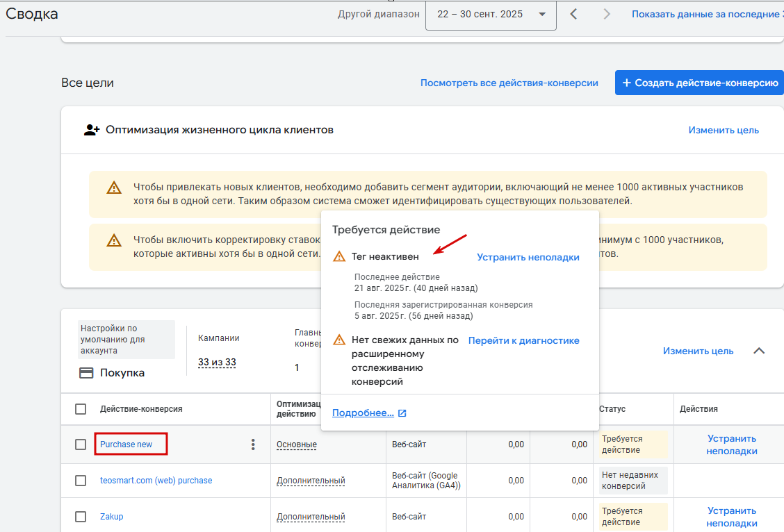The image size is (784, 532).
Task: Tick the teosmart.com purchase row checkbox
Action: point(81,481)
